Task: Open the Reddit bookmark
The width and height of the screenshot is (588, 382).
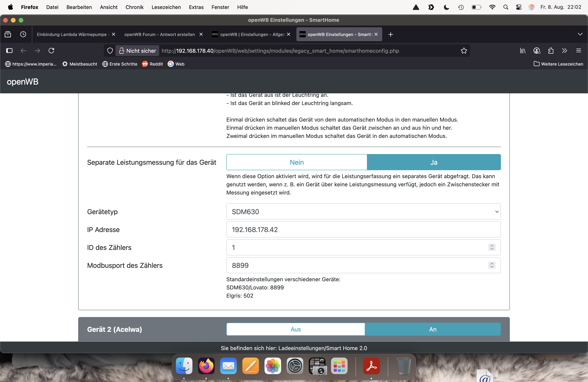Action: (x=152, y=64)
